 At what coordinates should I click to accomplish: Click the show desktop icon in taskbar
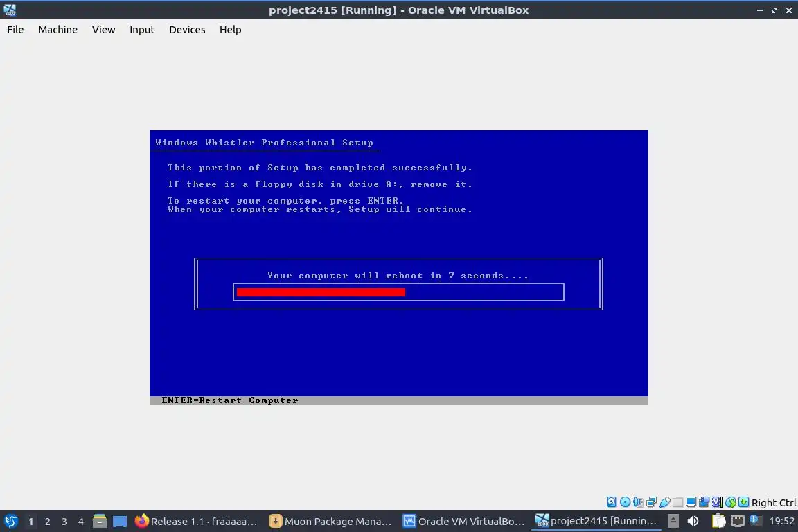pyautogui.click(x=120, y=522)
